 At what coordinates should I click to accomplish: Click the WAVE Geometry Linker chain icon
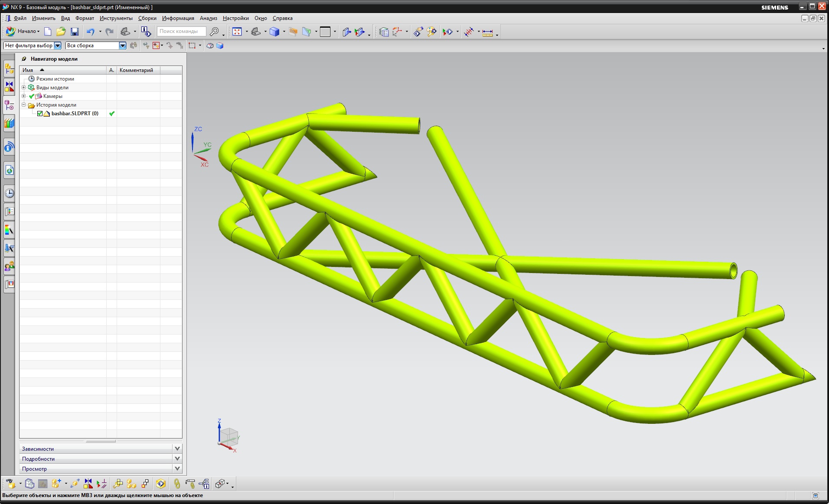[176, 484]
